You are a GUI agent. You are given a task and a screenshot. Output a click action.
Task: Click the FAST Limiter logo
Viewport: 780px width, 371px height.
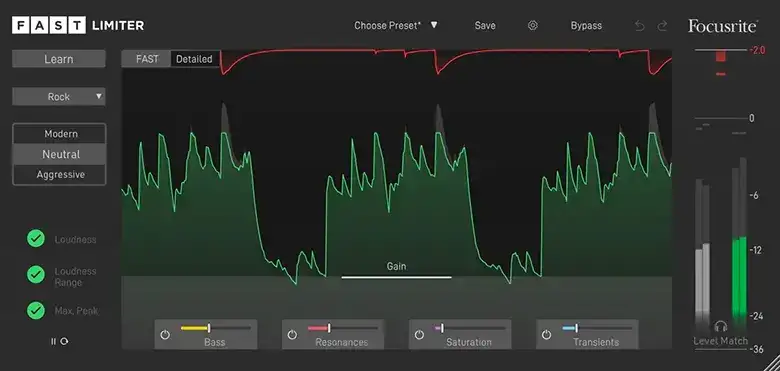78,25
